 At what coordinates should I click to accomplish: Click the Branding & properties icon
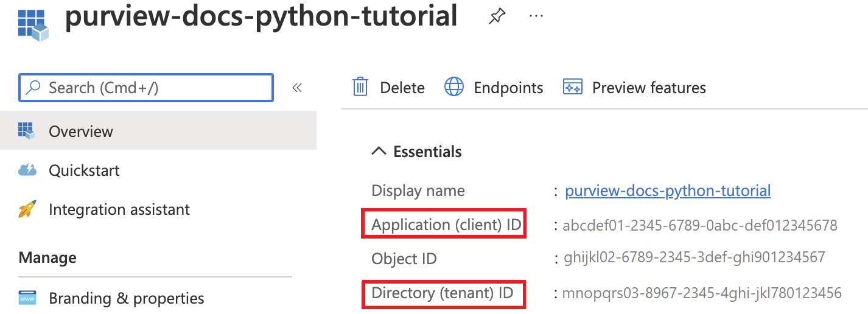(27, 298)
